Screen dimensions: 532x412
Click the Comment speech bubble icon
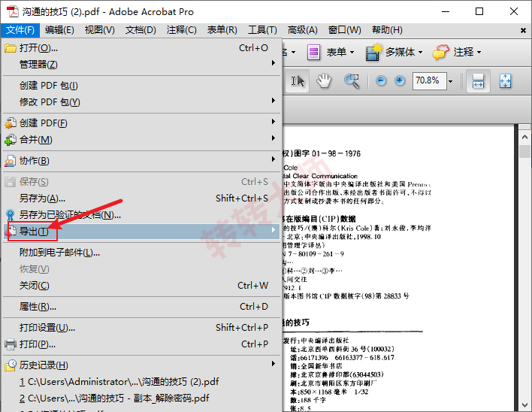tap(440, 53)
